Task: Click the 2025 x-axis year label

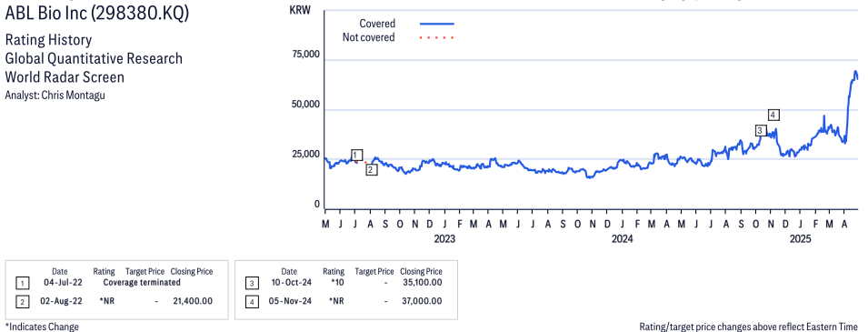Action: tap(801, 239)
